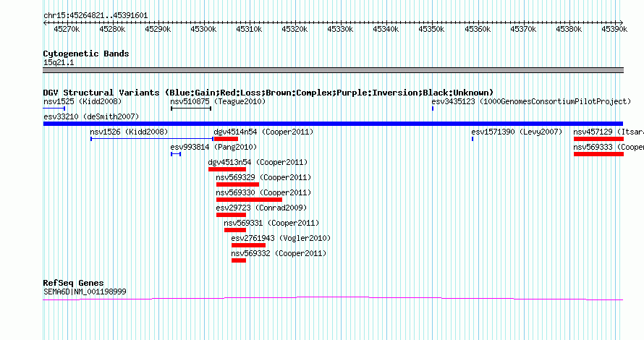The width and height of the screenshot is (644, 340).
Task: Select the black nsv510875 span line
Action: pyautogui.click(x=191, y=109)
